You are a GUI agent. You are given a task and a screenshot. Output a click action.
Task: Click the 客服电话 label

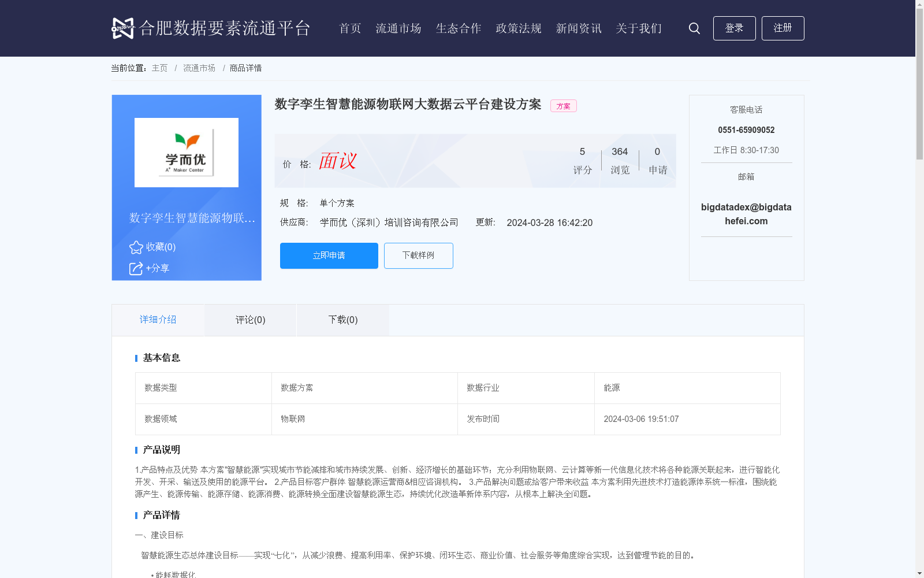pos(746,110)
